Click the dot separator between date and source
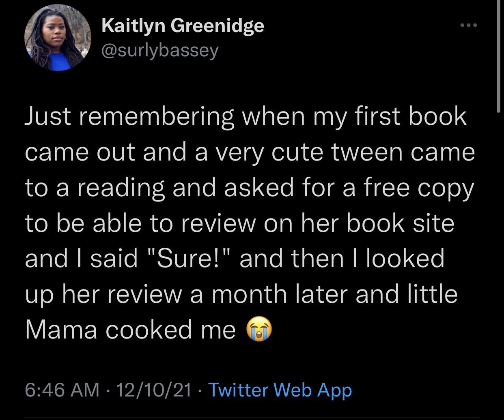The height and width of the screenshot is (420, 504). click(200, 390)
